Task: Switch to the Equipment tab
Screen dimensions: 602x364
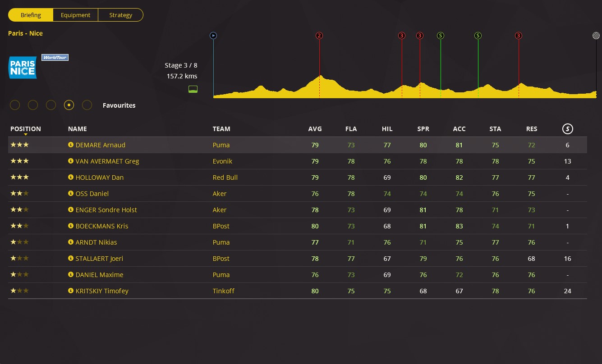Action: (x=75, y=15)
